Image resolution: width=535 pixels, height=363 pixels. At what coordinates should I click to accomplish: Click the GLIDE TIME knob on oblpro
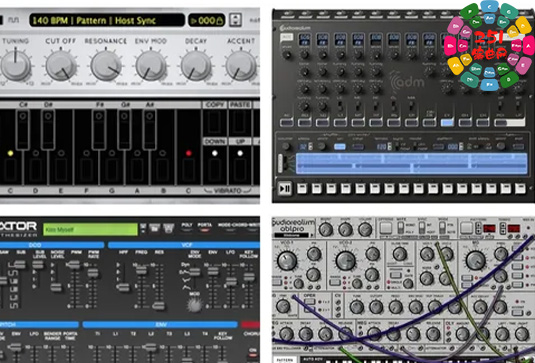(x=399, y=254)
